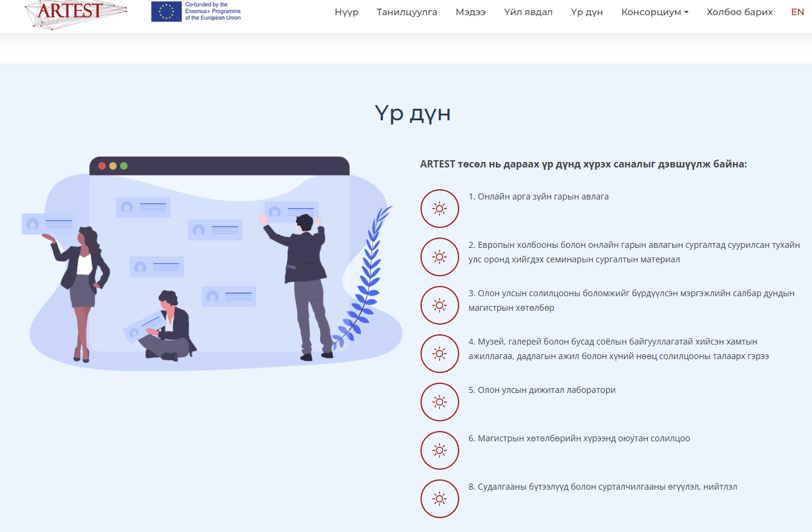Open the Үйл явдал menu item
Screen dimensions: 812x532
(528, 12)
